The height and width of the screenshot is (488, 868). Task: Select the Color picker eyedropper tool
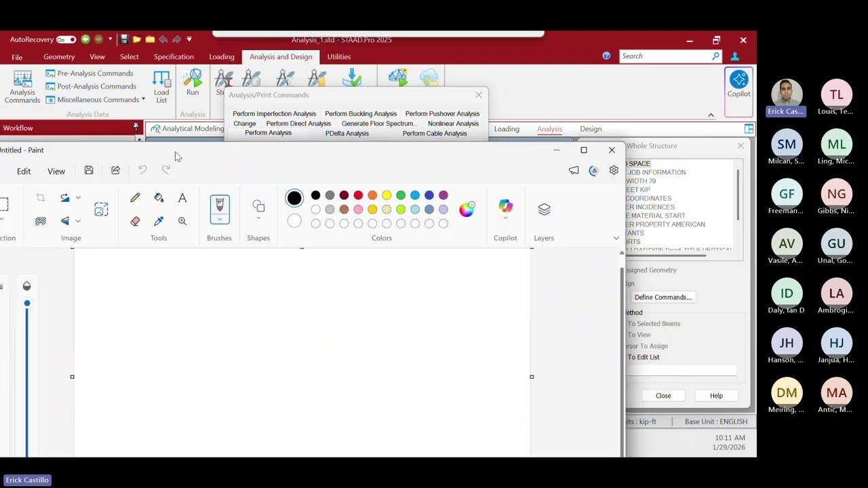point(159,221)
